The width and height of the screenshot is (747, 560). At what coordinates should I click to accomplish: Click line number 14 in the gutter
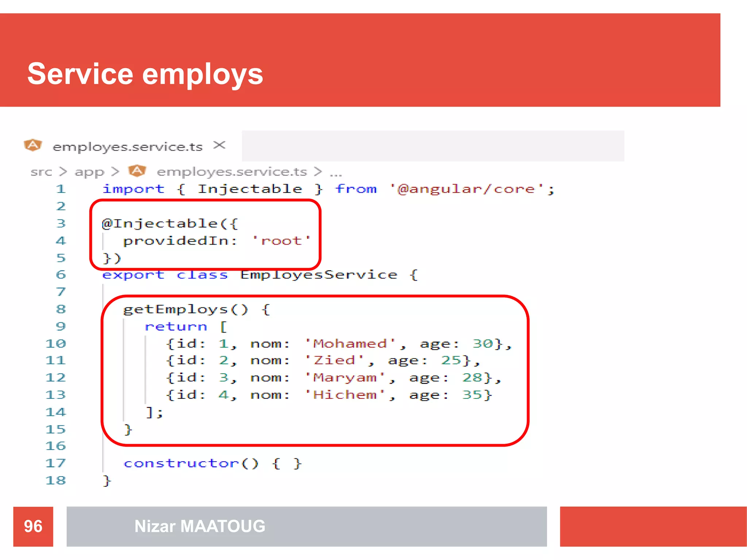click(x=56, y=412)
